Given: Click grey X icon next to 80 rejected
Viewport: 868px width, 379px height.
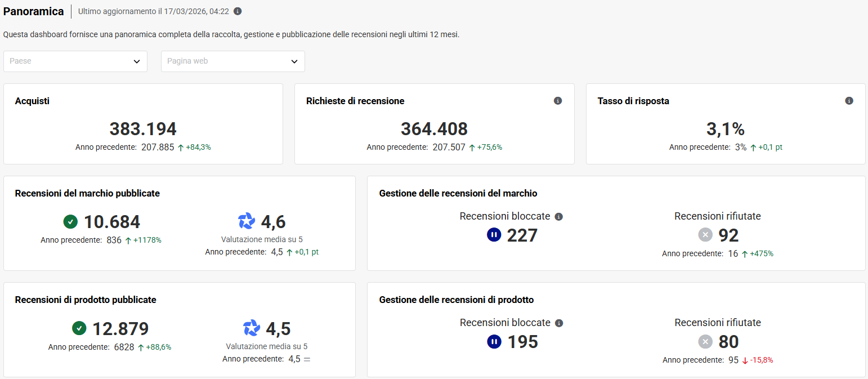Looking at the screenshot, I should click(x=705, y=341).
